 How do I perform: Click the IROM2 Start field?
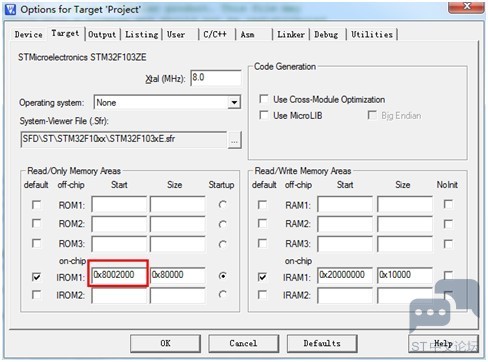[x=119, y=295]
